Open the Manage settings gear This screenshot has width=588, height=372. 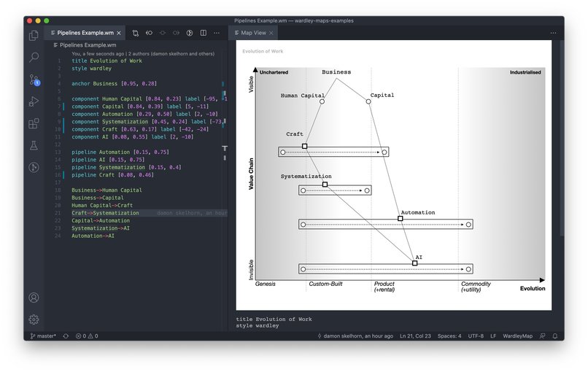(x=34, y=319)
